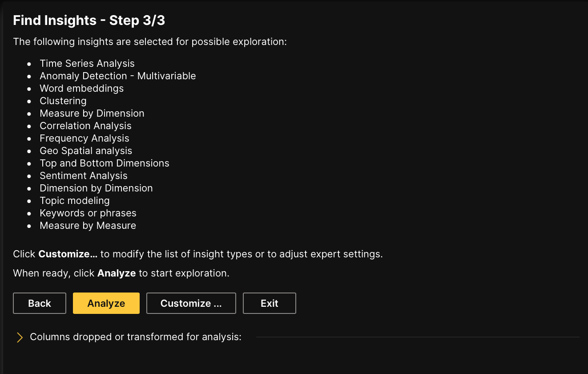Click the 'Columns dropped or transformed for analysis' label
The width and height of the screenshot is (588, 374).
point(136,337)
